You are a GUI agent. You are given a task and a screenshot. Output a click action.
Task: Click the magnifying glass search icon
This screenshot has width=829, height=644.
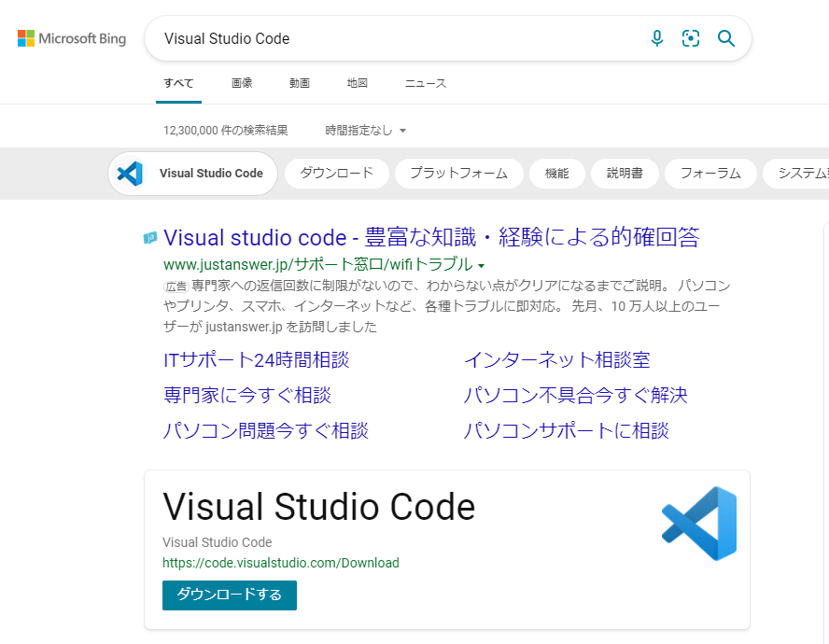tap(726, 38)
